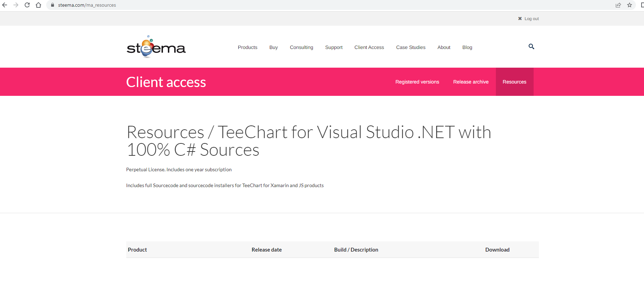Image resolution: width=644 pixels, height=290 pixels.
Task: Go to Client Access
Action: (x=369, y=47)
